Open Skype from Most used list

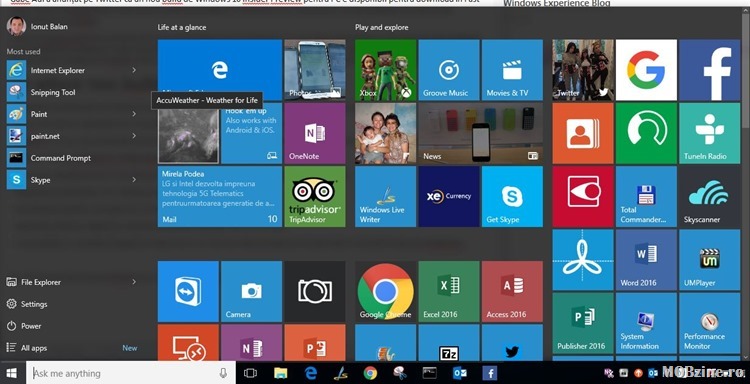[72, 180]
